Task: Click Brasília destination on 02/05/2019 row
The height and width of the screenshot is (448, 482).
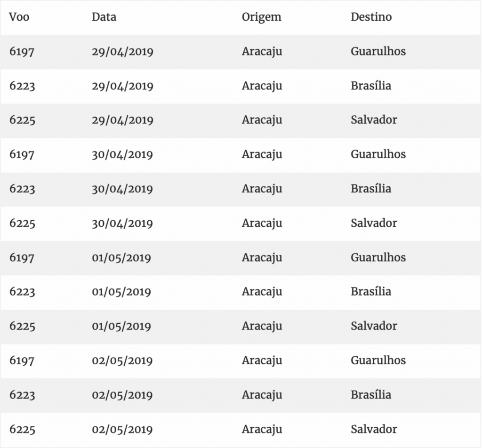Action: 371,395
